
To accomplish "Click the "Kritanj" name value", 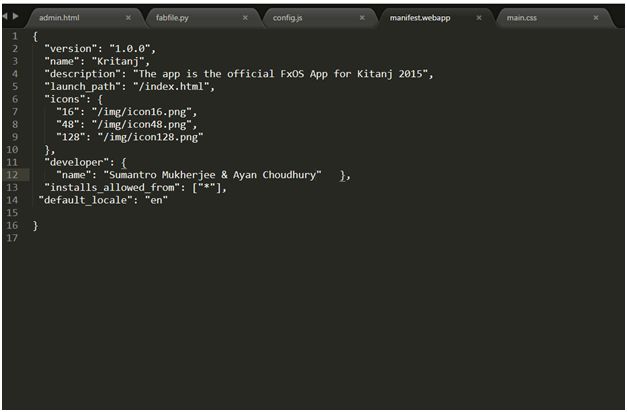I will pos(118,61).
